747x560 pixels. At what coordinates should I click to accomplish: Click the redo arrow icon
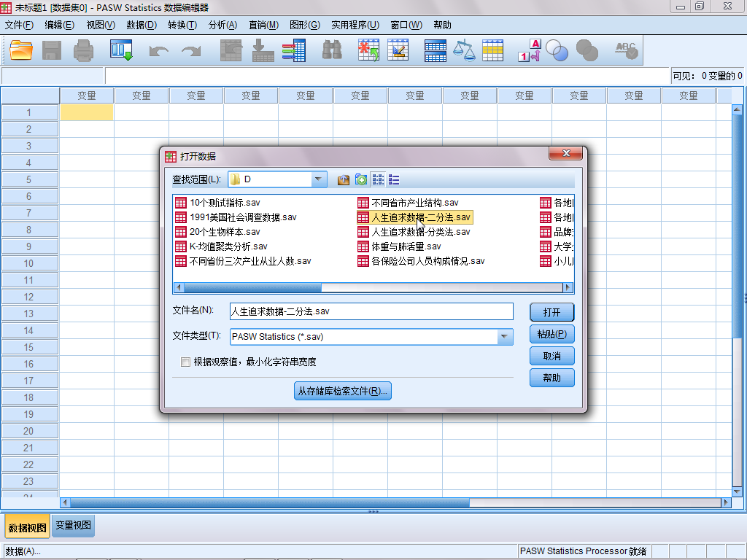192,51
